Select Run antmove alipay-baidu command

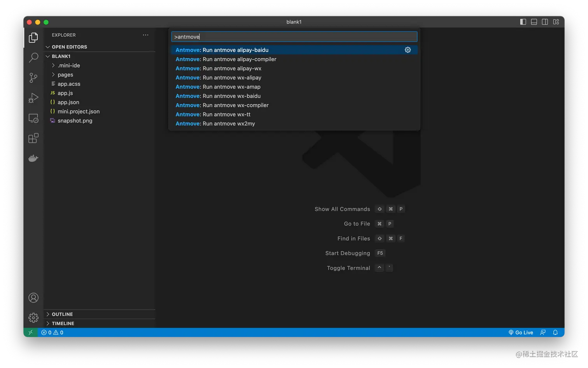pos(294,50)
